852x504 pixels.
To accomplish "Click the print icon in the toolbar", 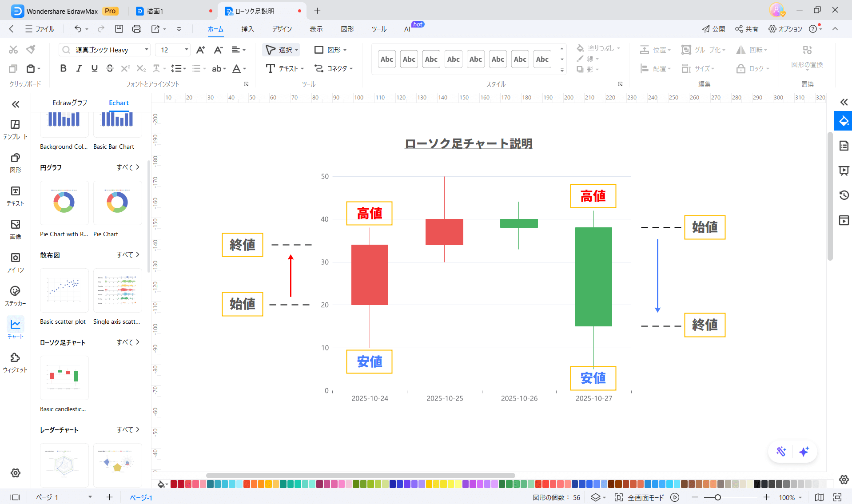I will pyautogui.click(x=137, y=29).
